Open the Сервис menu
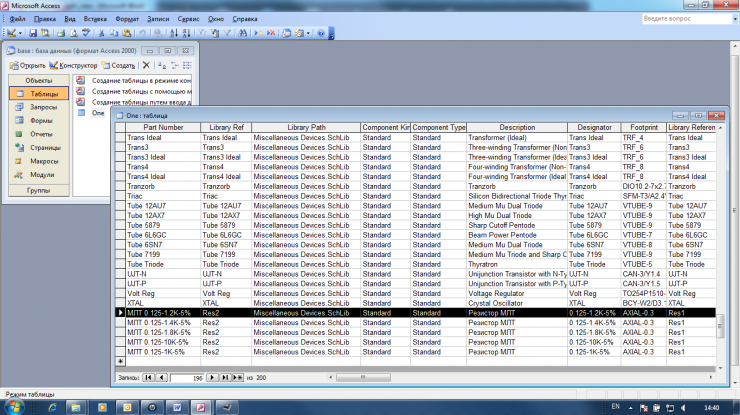 point(187,19)
